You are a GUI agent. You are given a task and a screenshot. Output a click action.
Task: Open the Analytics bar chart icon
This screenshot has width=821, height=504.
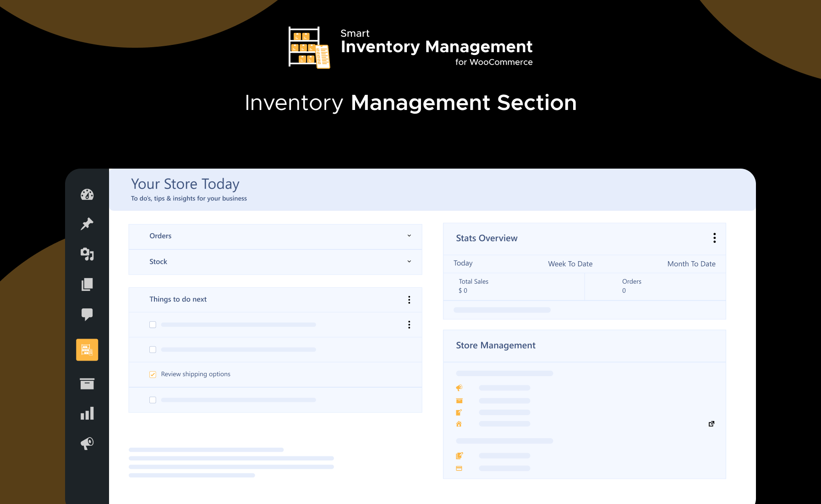(87, 413)
